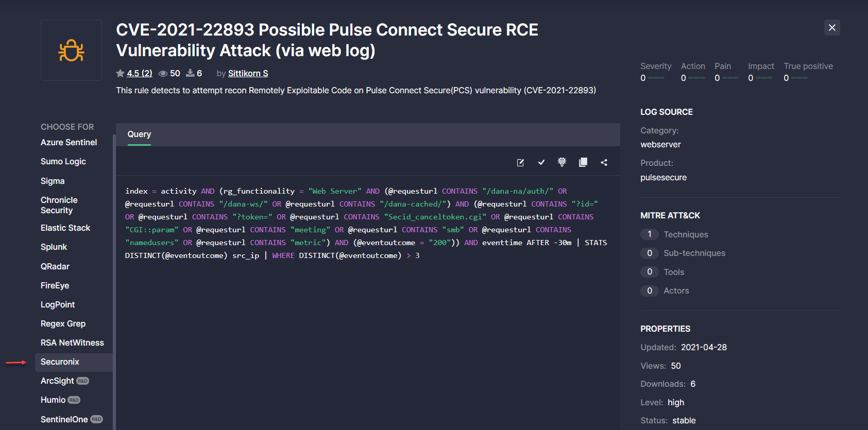Close the rule details panel
This screenshot has height=430, width=868.
coord(832,28)
